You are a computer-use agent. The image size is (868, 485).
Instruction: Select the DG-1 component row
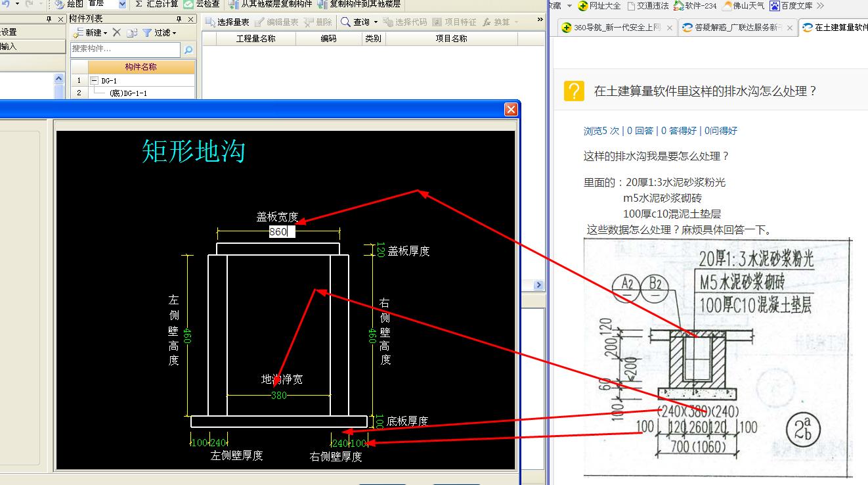pyautogui.click(x=141, y=81)
